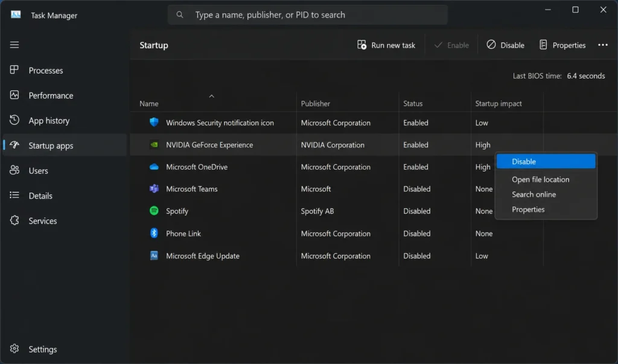This screenshot has width=618, height=364.
Task: Click the Microsoft Edge Update icon
Action: pyautogui.click(x=154, y=255)
